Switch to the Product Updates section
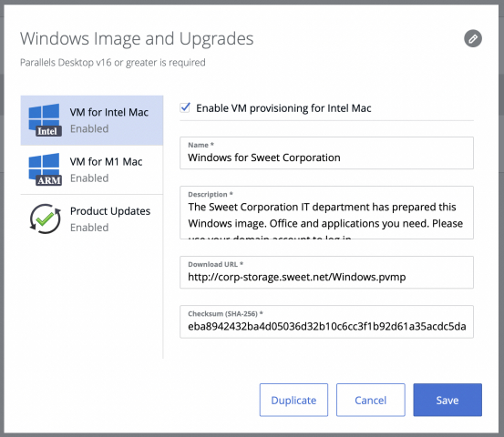504x437 pixels. [x=92, y=219]
